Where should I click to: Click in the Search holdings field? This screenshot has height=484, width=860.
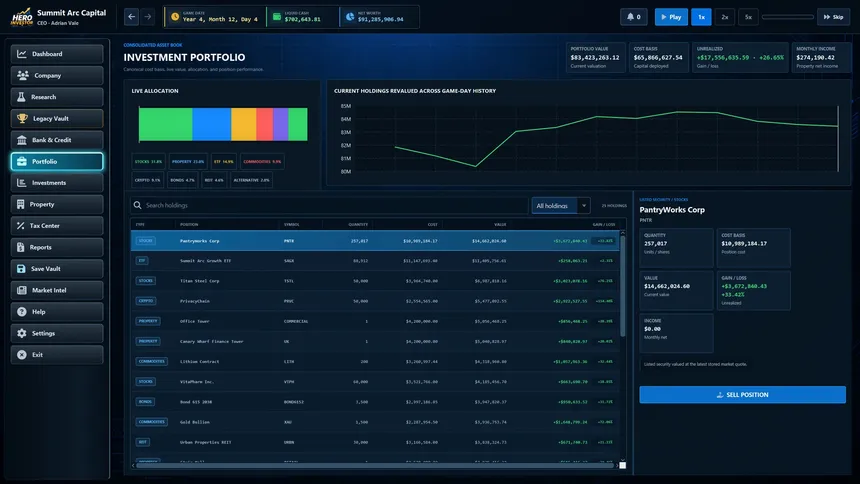tap(329, 205)
